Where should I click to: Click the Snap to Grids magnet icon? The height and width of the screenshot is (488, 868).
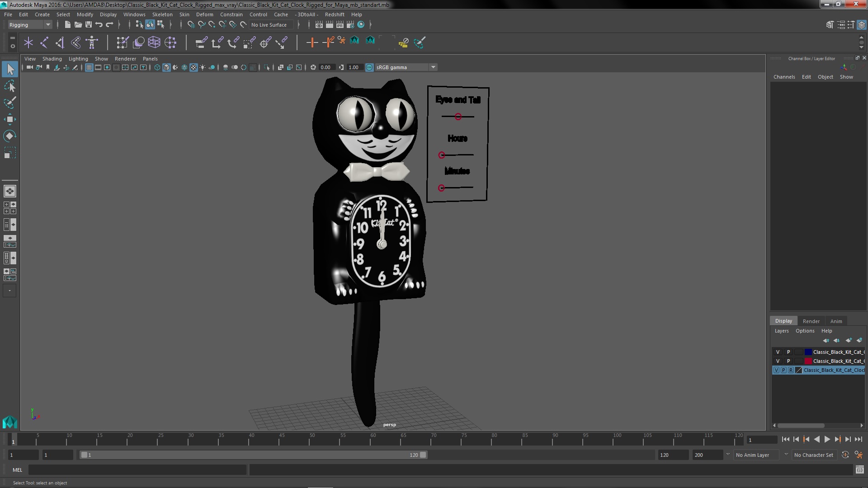click(x=191, y=24)
